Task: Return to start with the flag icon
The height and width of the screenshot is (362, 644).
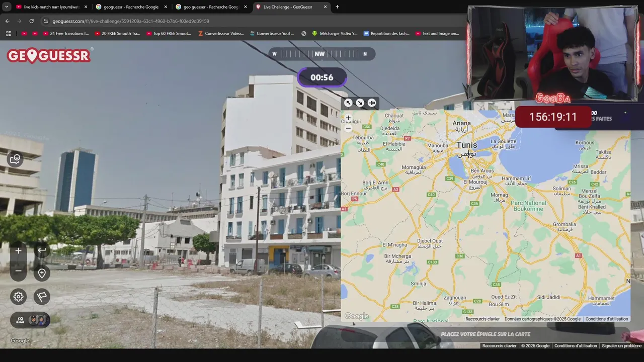Action: [42, 297]
